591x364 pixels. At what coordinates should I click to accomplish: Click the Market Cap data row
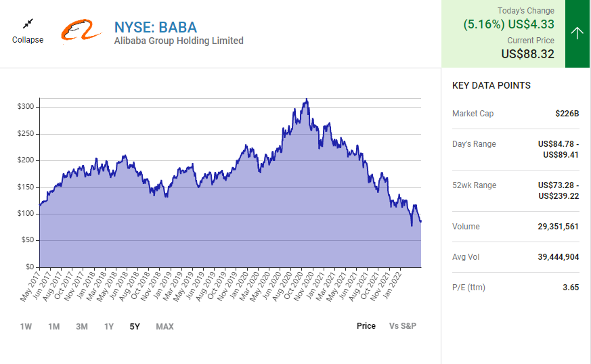515,114
